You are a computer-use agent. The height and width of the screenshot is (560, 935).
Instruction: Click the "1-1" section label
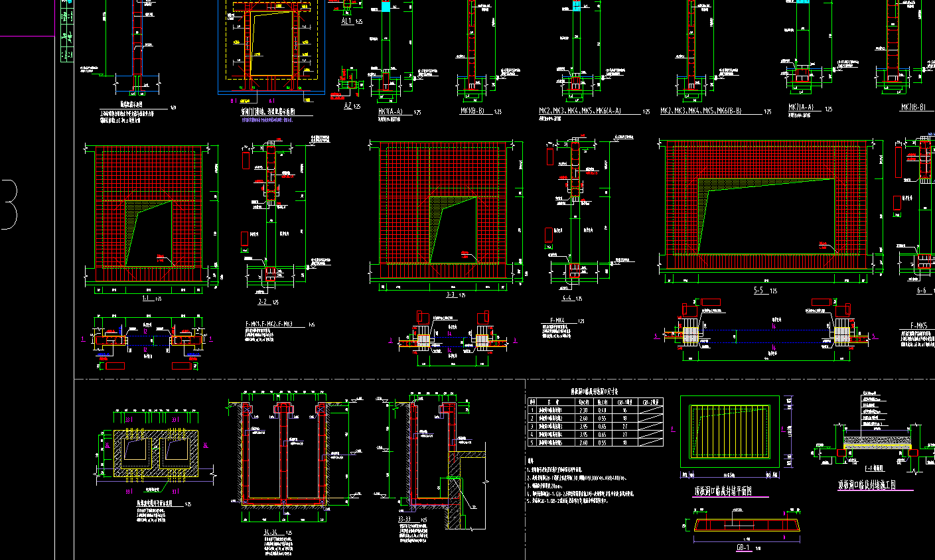point(146,299)
